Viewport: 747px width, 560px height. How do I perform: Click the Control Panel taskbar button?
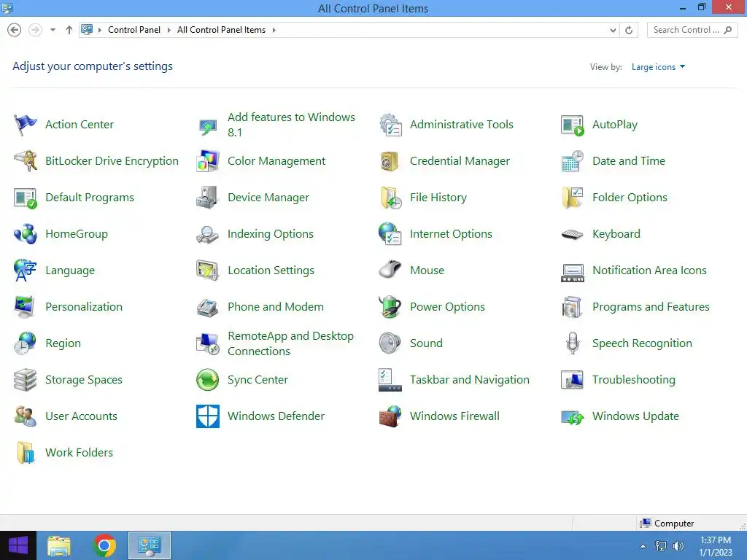point(150,545)
